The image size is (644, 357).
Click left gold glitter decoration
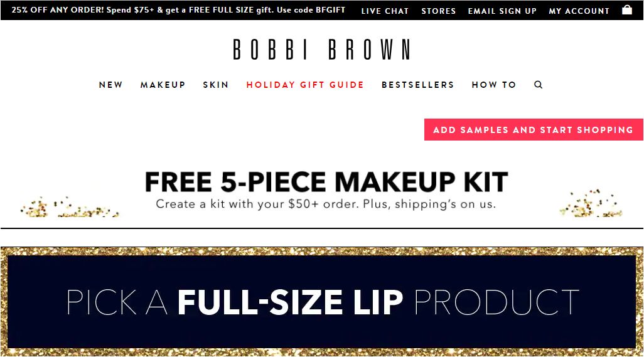click(70, 207)
